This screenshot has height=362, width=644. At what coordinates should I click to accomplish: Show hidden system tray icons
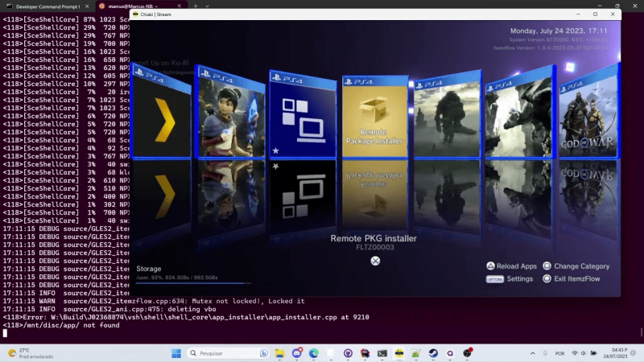coord(532,353)
